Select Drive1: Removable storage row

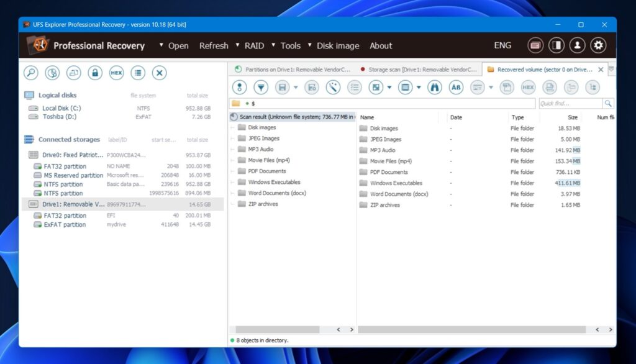pyautogui.click(x=122, y=204)
